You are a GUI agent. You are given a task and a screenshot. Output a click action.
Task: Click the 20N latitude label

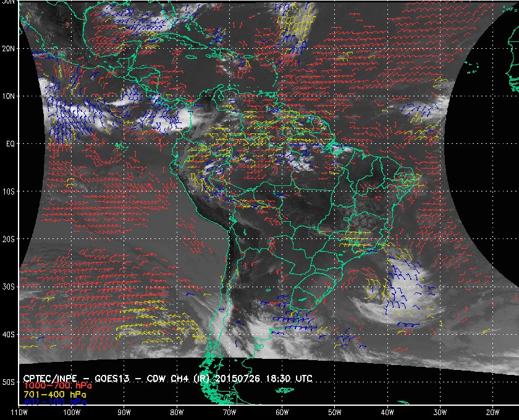click(8, 48)
